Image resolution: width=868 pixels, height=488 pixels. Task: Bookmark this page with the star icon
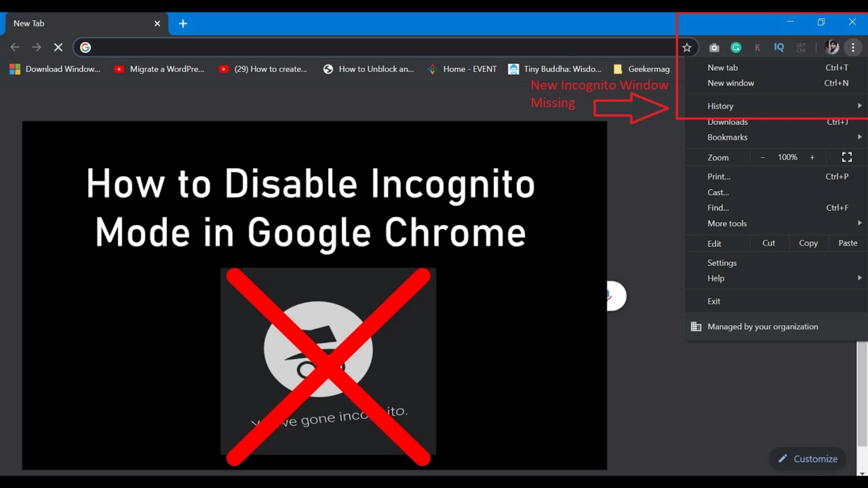(x=687, y=47)
